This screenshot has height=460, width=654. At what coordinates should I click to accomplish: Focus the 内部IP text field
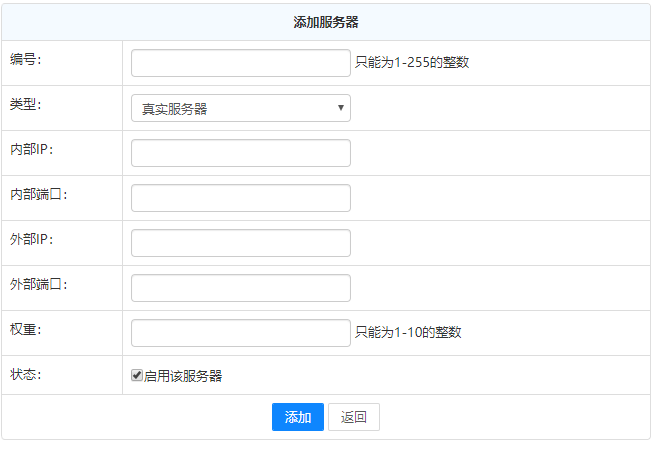click(240, 153)
